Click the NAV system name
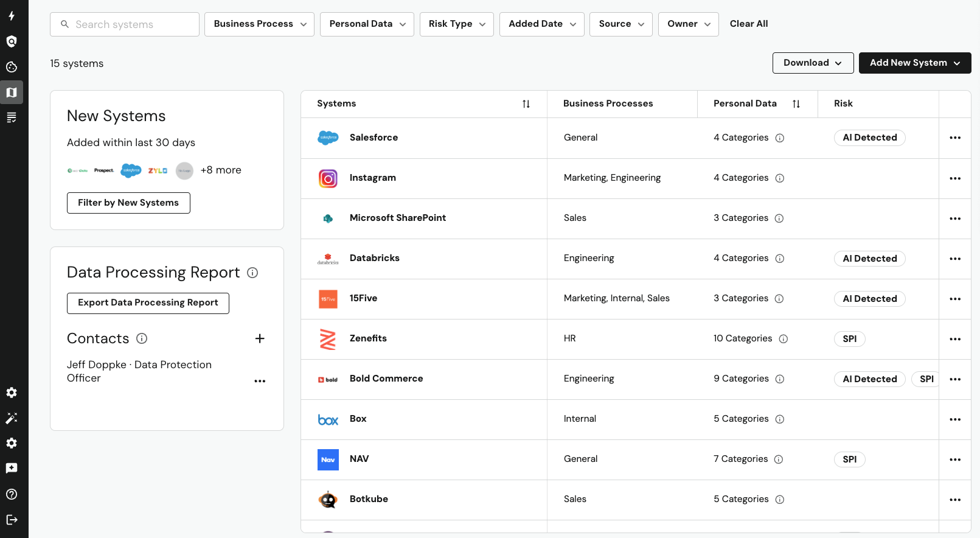This screenshot has height=538, width=980. pos(360,459)
